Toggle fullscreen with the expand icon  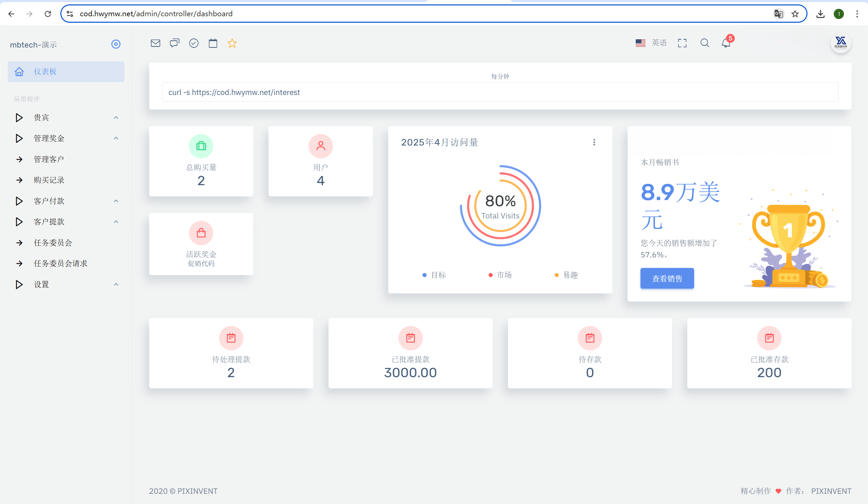(682, 43)
